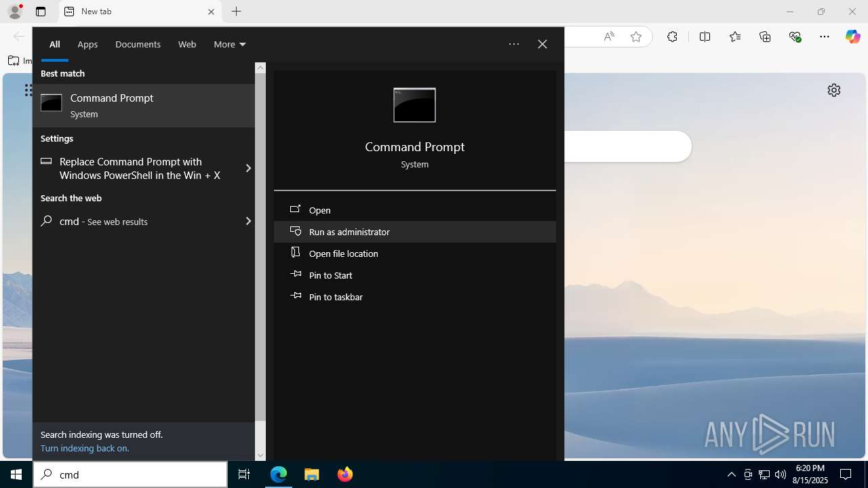Choose Open file location

[415, 253]
